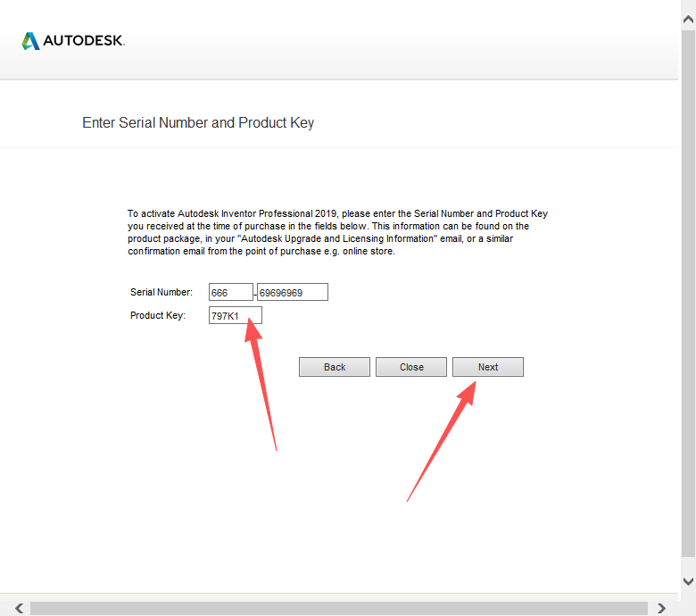Viewport: 696px width, 616px height.
Task: Click the vertical scrollbar thumb
Action: [689, 293]
